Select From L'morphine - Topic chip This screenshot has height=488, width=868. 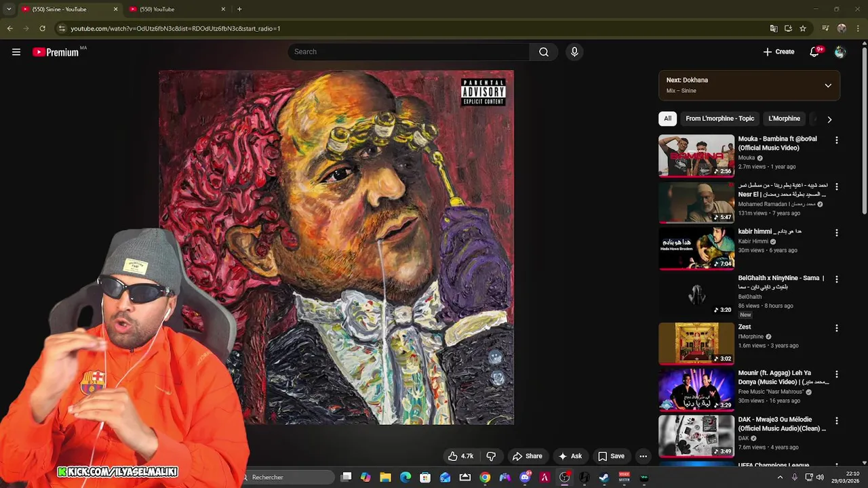pyautogui.click(x=719, y=119)
